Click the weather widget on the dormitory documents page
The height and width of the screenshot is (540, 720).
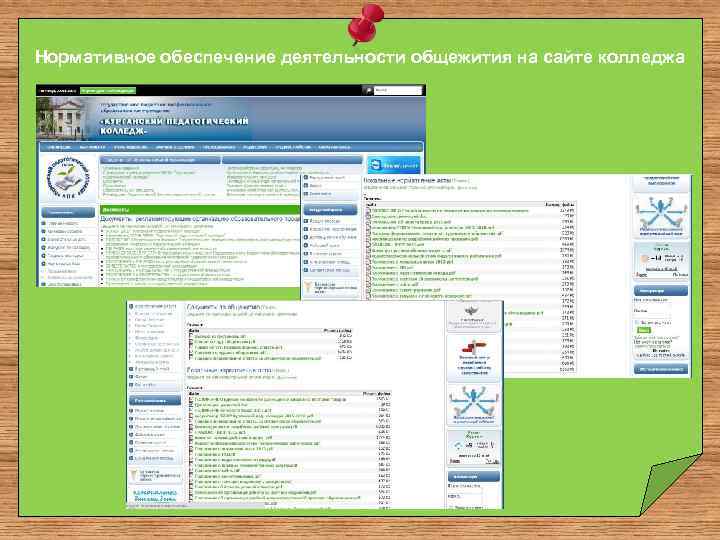click(473, 447)
